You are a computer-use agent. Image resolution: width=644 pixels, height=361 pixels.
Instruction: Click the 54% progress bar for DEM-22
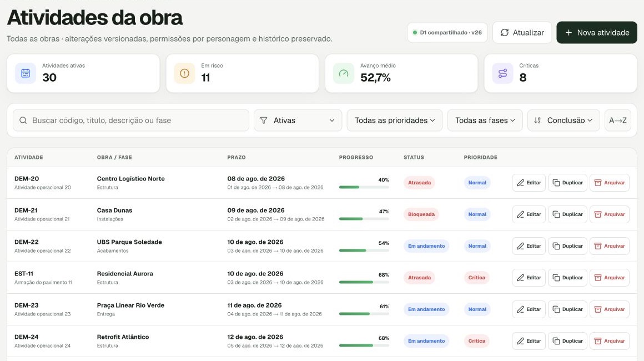tap(364, 250)
